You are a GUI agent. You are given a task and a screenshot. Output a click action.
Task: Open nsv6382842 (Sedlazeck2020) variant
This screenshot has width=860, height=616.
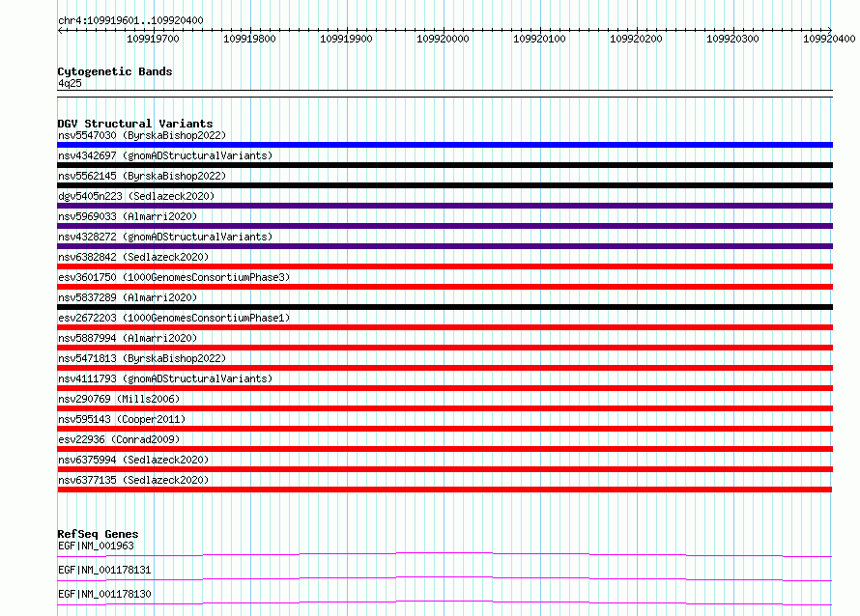coord(133,257)
